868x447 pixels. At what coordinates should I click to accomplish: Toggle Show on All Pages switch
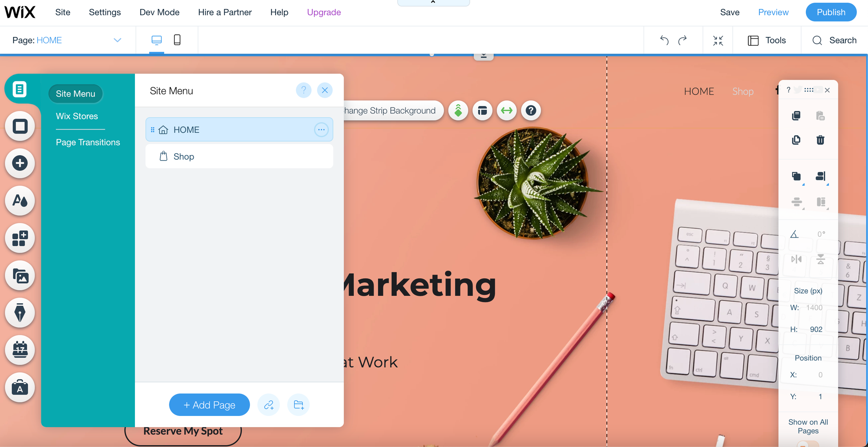click(808, 444)
